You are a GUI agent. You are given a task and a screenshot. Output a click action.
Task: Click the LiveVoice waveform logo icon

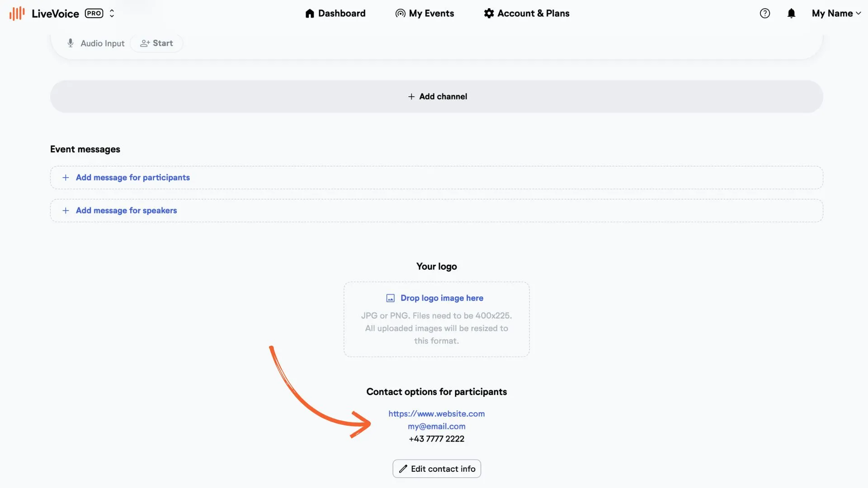(17, 14)
